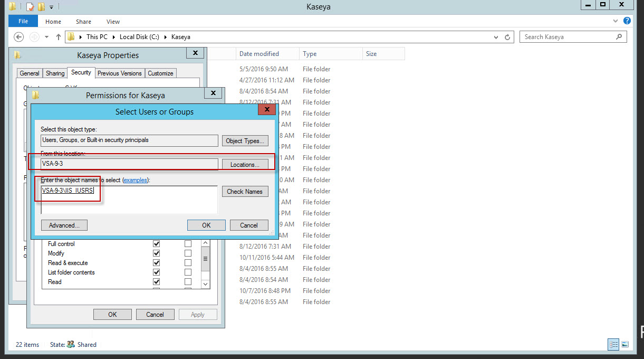Switch to the View ribbon tab

113,22
